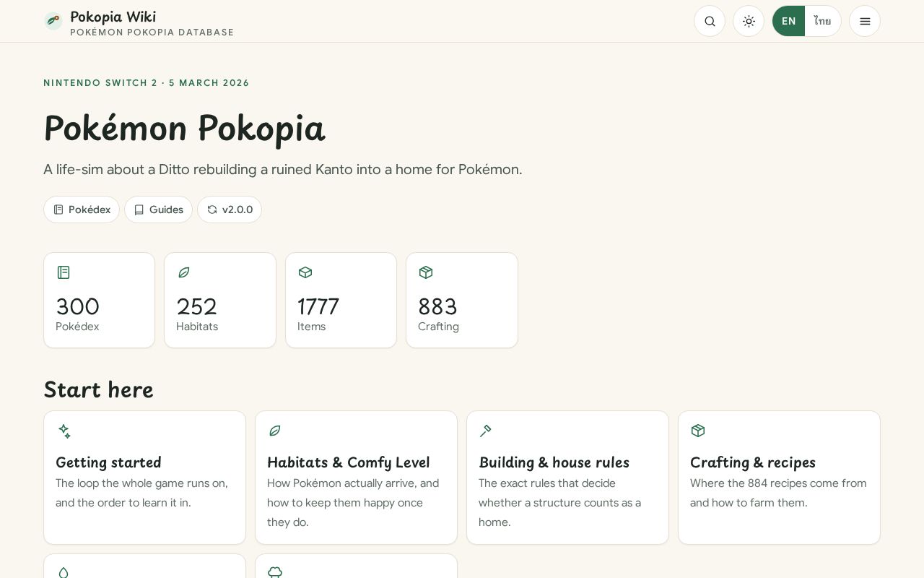Click 'Where the 884 recipes come from' text
The image size is (924, 578).
point(778,483)
